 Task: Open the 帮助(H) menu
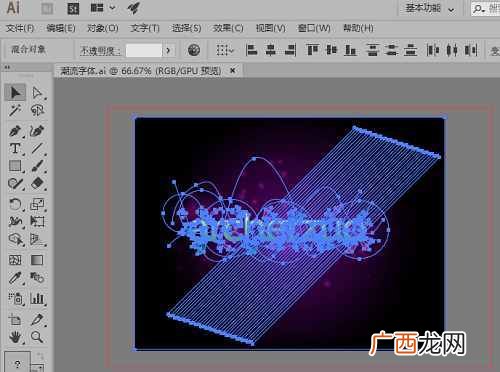(x=358, y=28)
